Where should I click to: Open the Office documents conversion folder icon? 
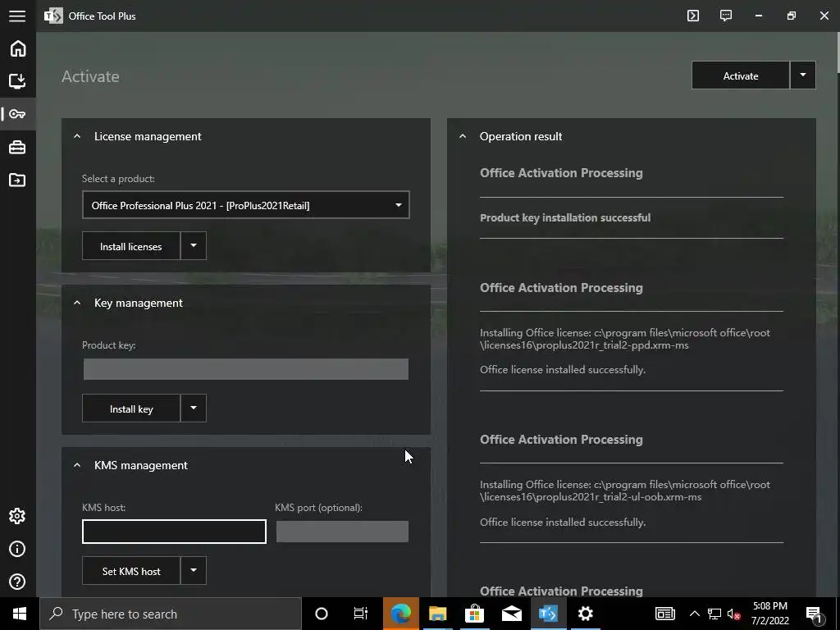click(18, 180)
